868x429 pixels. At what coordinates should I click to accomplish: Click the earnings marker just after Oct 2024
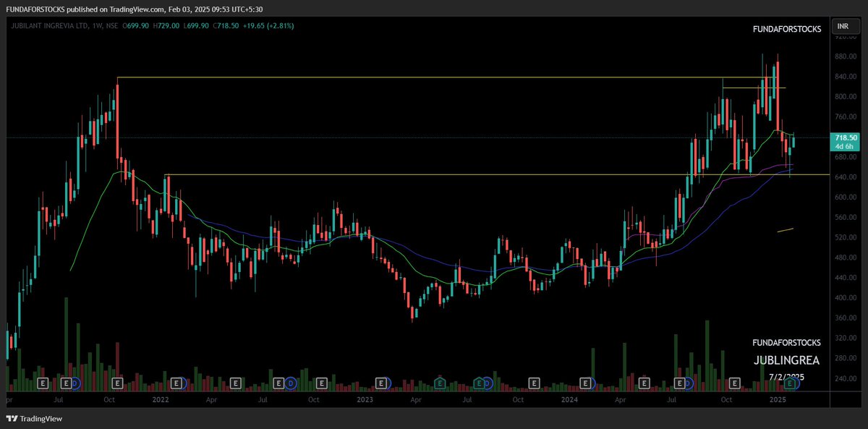(735, 382)
